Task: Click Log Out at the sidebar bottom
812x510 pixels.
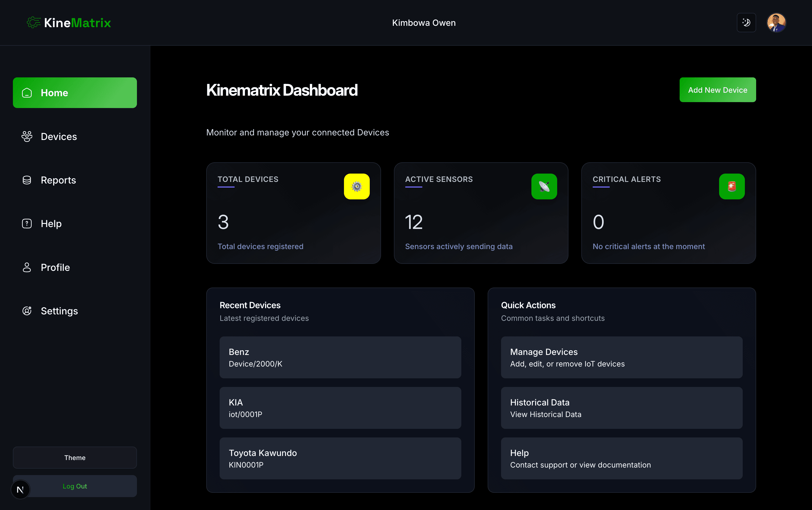Action: (x=75, y=486)
